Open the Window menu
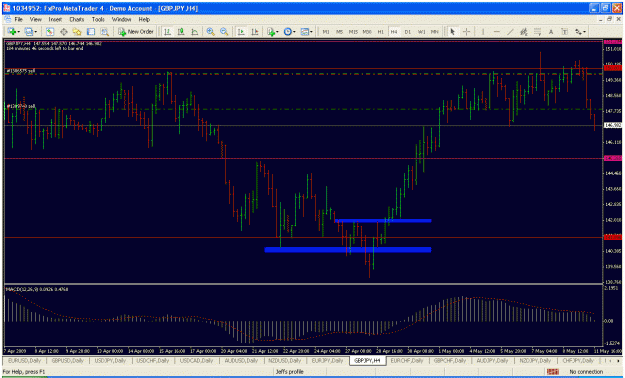This screenshot has width=625, height=378. [121, 19]
